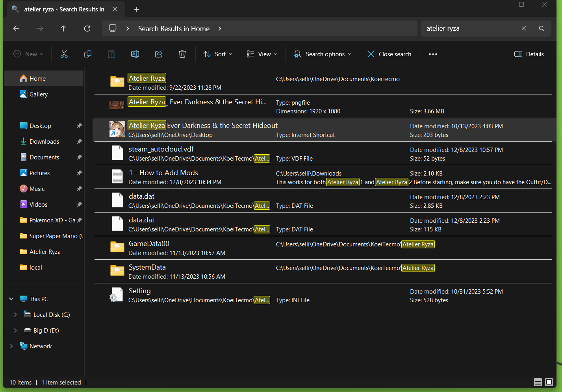Click the Cut scissors icon
This screenshot has width=562, height=392.
64,54
